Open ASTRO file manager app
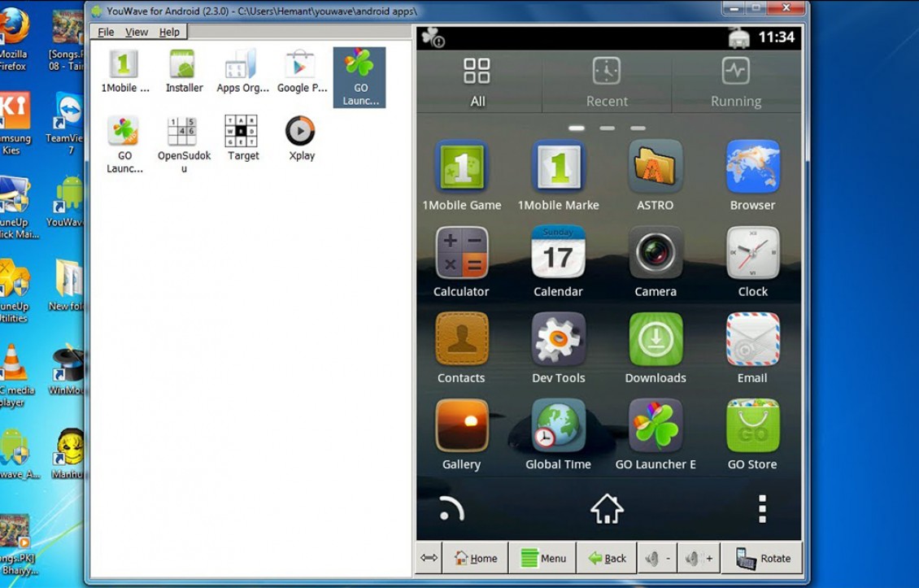The width and height of the screenshot is (919, 588). pos(655,176)
